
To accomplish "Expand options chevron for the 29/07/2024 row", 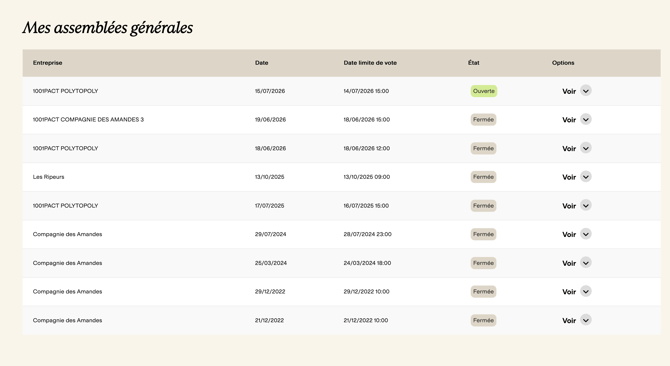I will click(x=586, y=234).
